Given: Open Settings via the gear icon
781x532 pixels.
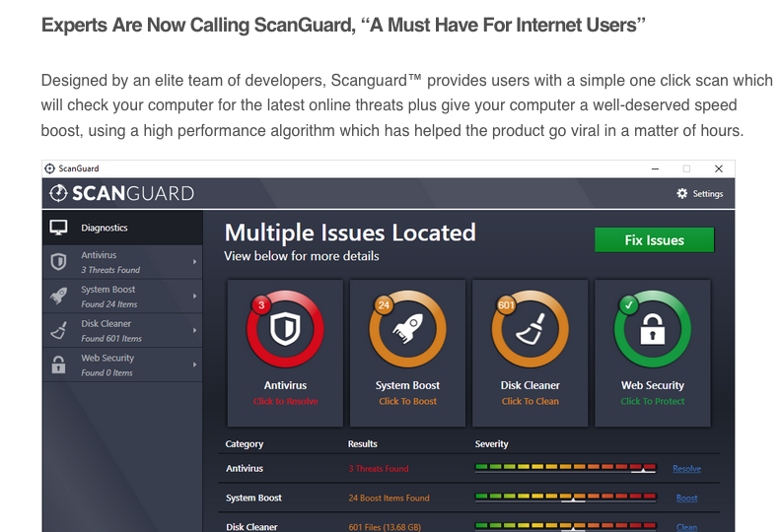Looking at the screenshot, I should click(x=681, y=194).
